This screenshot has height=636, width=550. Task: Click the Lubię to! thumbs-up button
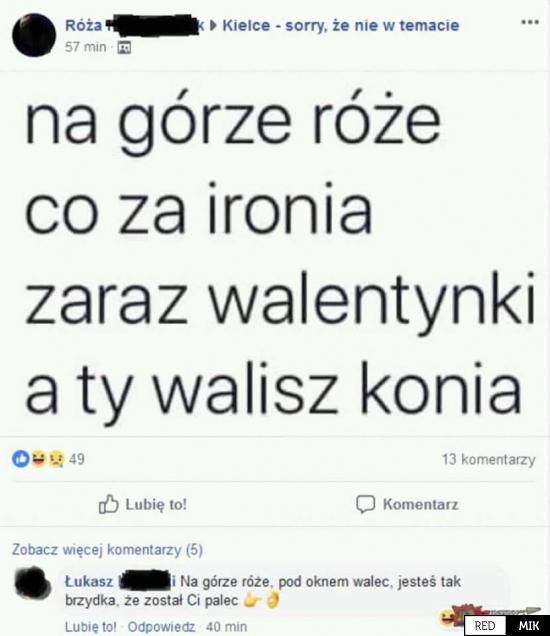click(x=143, y=505)
